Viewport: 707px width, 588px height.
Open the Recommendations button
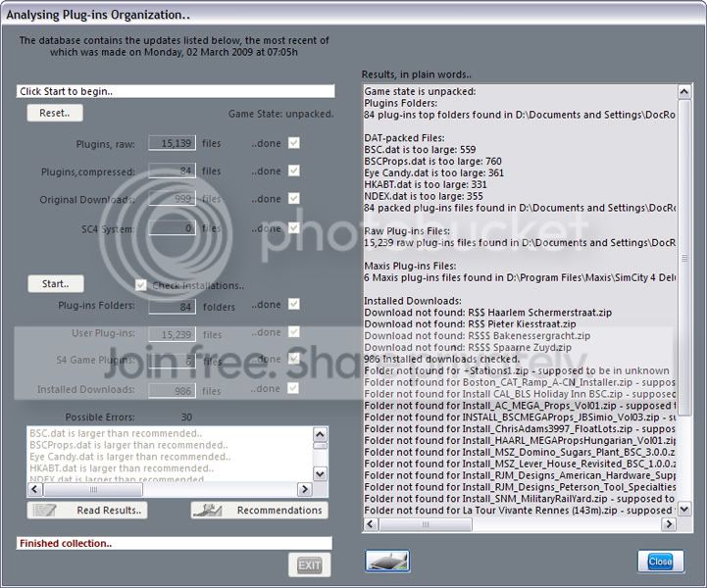pos(259,510)
